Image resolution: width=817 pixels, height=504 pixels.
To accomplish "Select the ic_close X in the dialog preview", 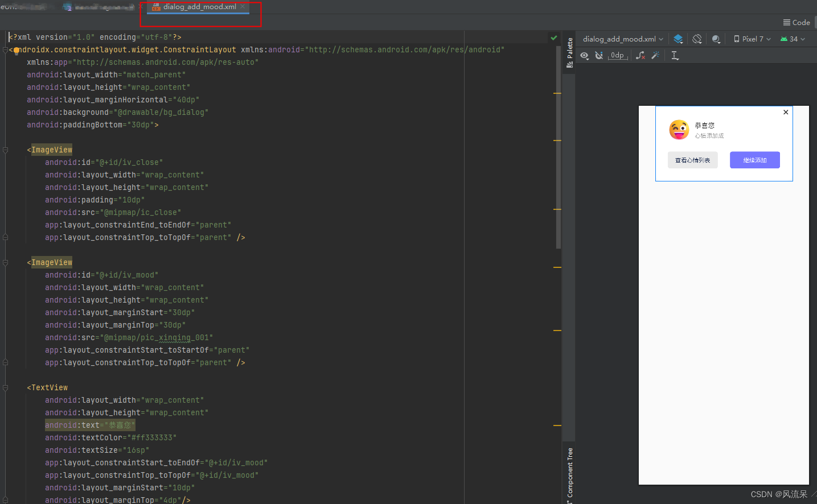I will 786,112.
